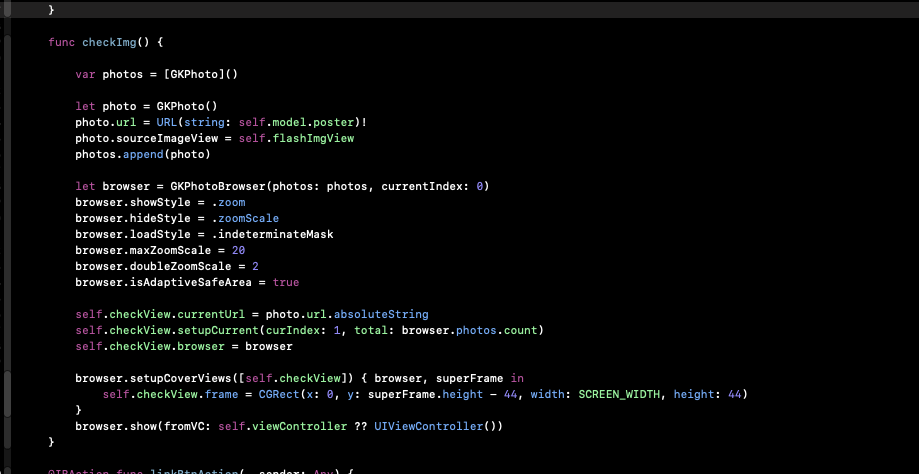The width and height of the screenshot is (919, 474).
Task: Click the setupCoverViews method name
Action: click(x=183, y=378)
